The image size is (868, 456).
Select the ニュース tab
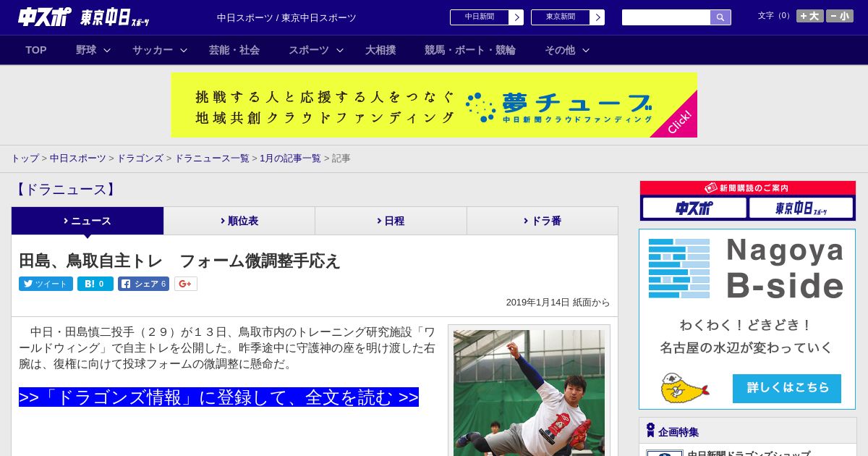coord(88,221)
